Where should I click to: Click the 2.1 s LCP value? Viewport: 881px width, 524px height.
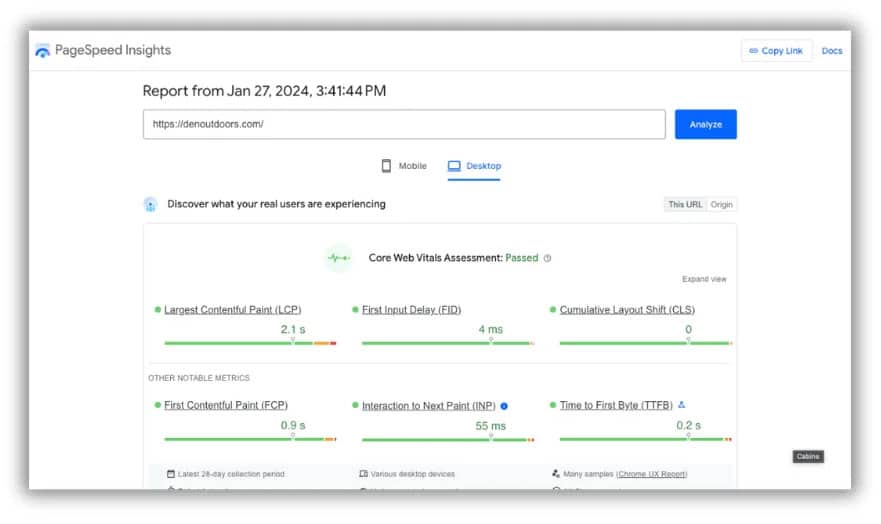(x=293, y=330)
